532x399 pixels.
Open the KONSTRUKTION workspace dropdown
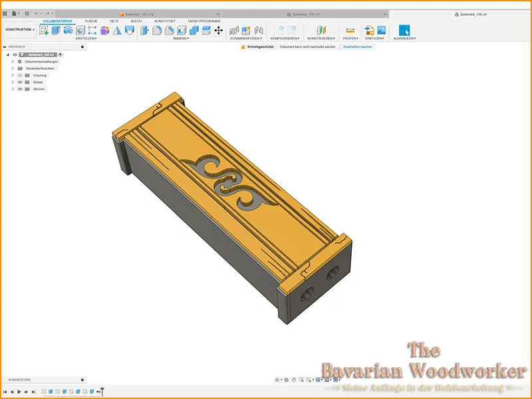pyautogui.click(x=20, y=29)
